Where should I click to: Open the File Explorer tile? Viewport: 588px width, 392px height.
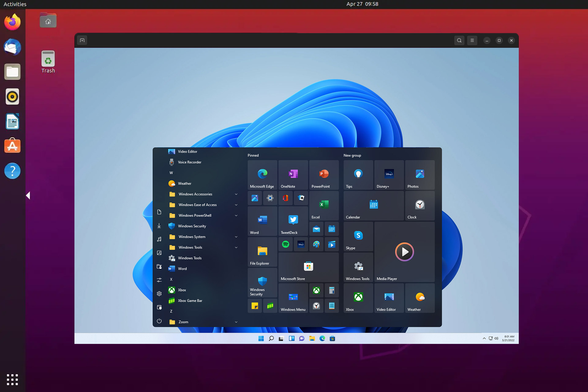[x=262, y=252]
